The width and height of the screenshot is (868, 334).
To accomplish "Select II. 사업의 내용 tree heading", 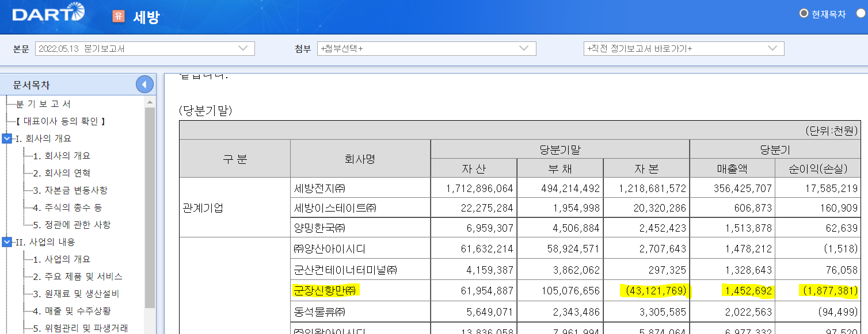I will [45, 242].
